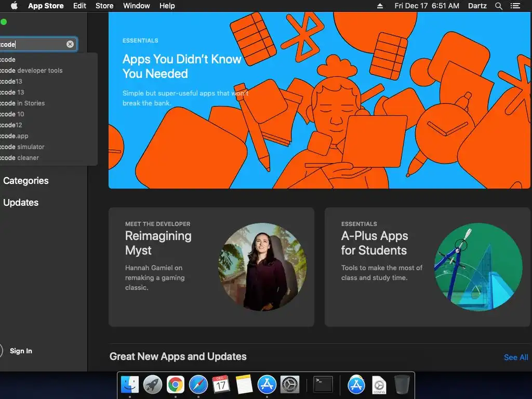Click the date and time in the menu bar
The height and width of the screenshot is (399, 532).
pyautogui.click(x=427, y=6)
